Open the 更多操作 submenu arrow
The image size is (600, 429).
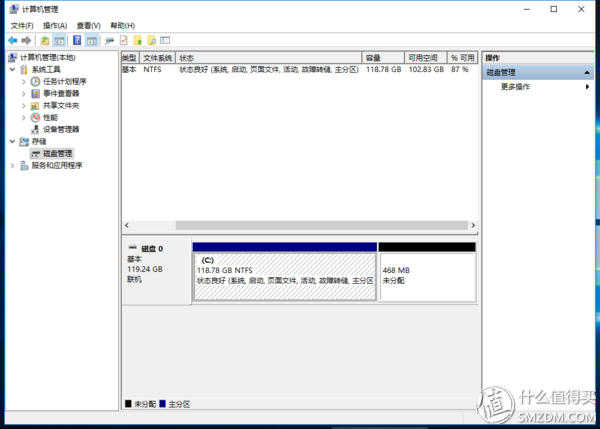pyautogui.click(x=587, y=86)
